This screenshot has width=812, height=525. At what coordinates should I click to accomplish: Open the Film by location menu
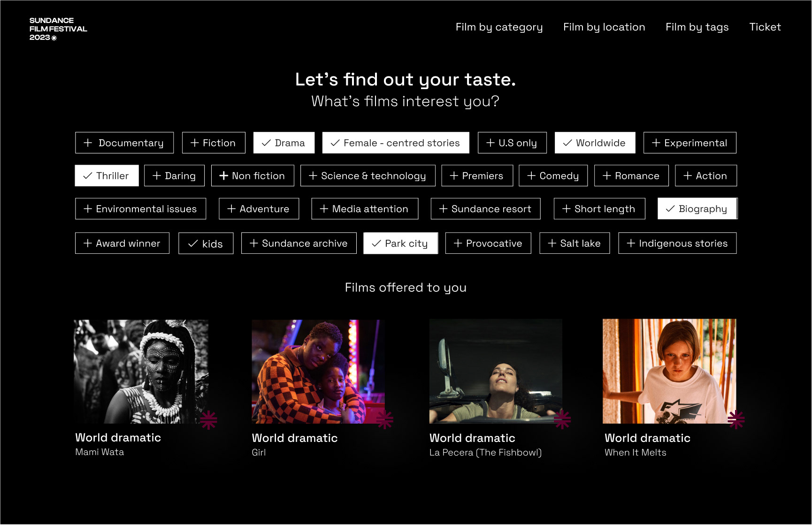click(604, 27)
